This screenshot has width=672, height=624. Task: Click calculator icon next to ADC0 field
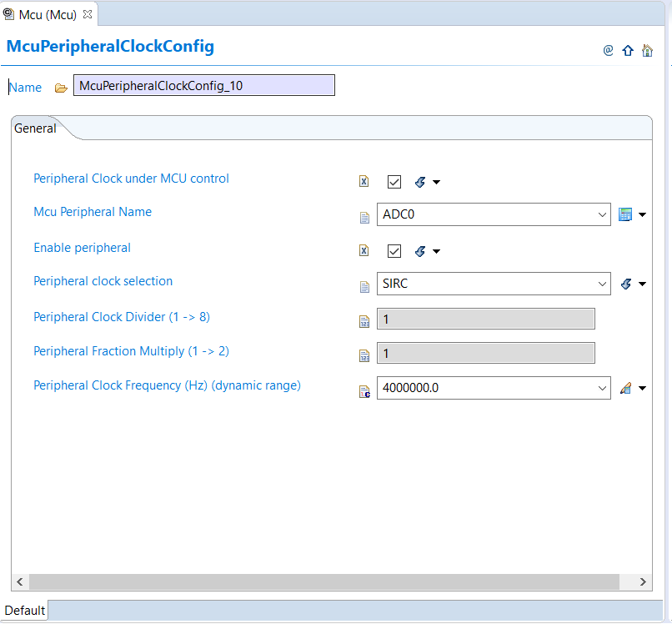coord(625,214)
